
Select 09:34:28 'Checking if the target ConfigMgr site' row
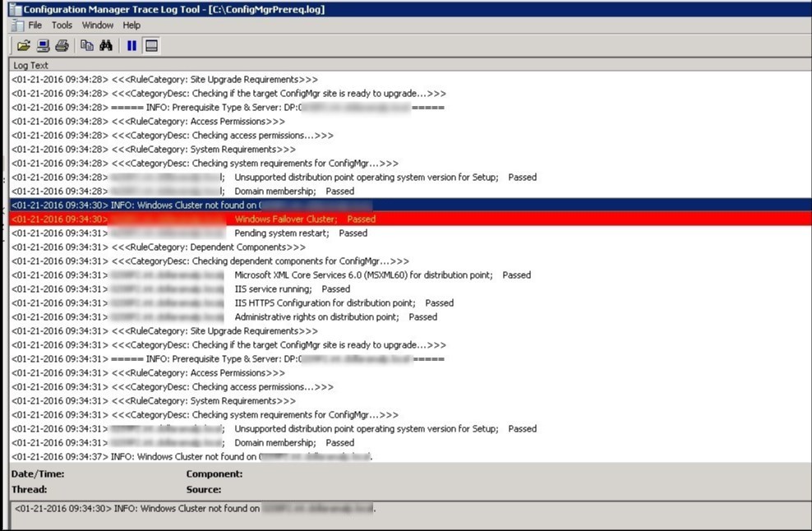(x=410, y=93)
